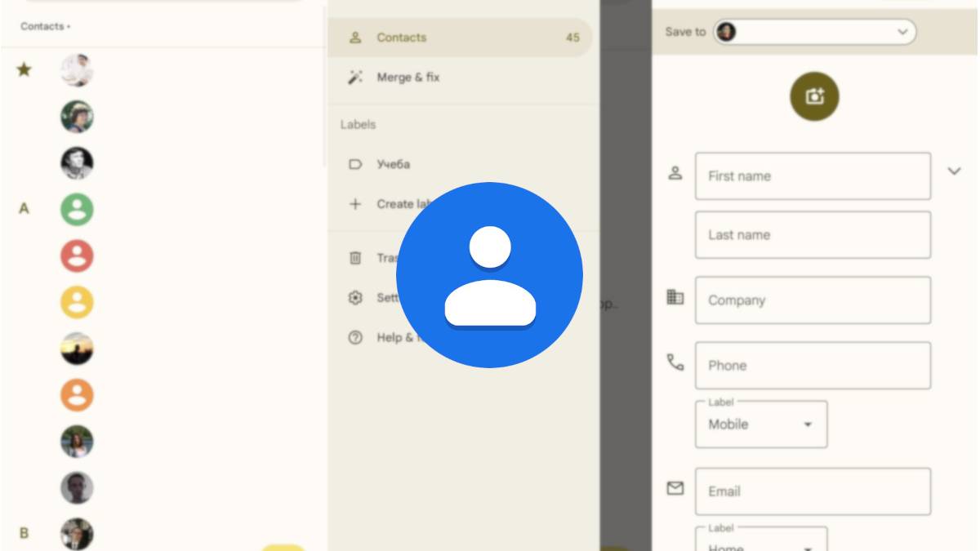The width and height of the screenshot is (980, 551).
Task: Open the red avatar contact
Action: 77,256
